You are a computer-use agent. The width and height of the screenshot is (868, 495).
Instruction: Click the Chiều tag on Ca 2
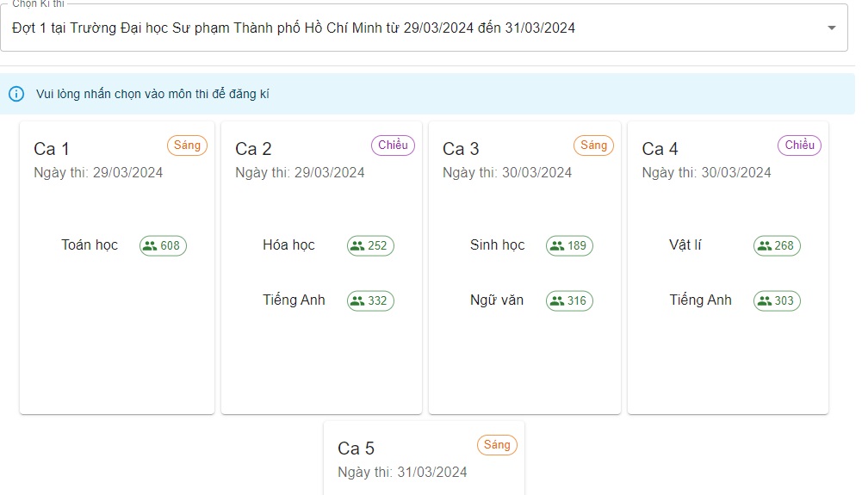pyautogui.click(x=393, y=145)
